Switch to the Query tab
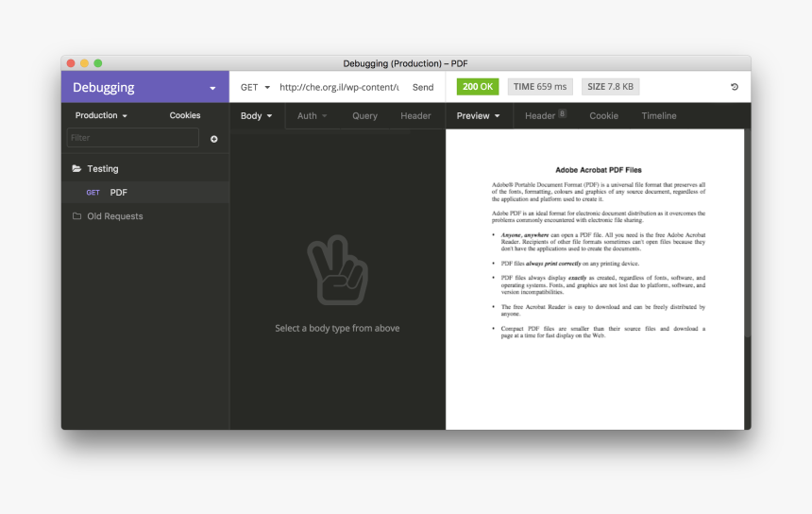Screen dimensions: 812x514 pyautogui.click(x=364, y=116)
